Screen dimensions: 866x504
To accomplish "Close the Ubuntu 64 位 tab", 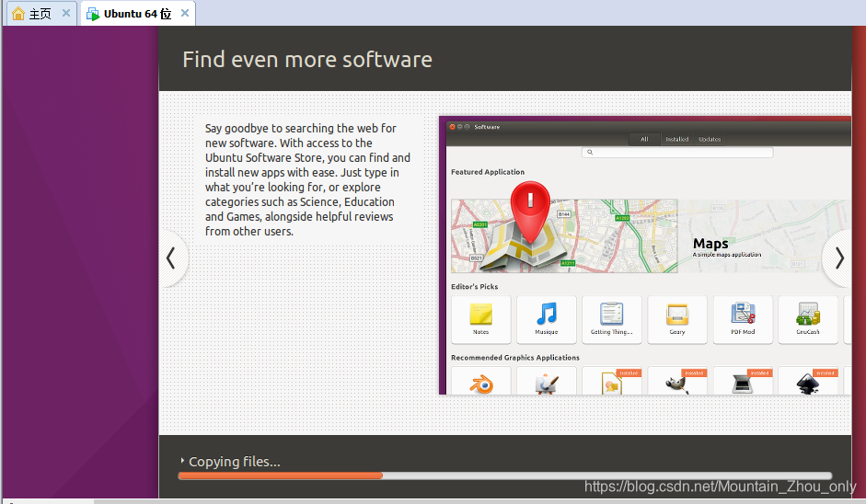I will (185, 13).
